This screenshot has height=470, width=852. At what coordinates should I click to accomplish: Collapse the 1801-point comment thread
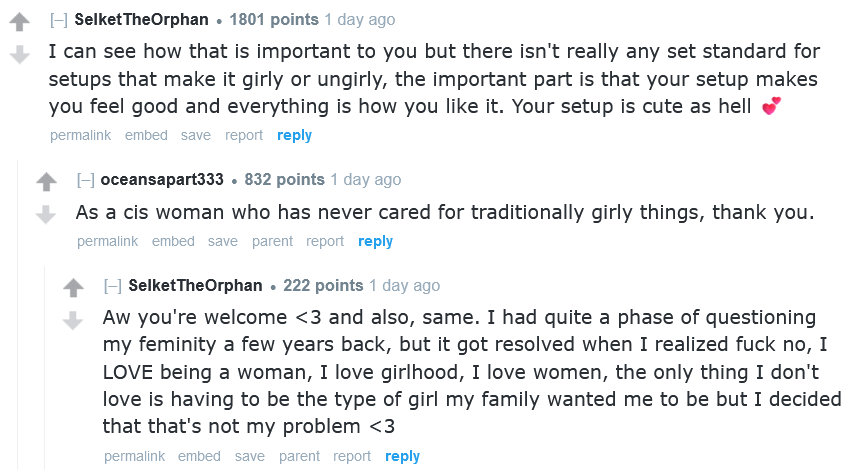[x=58, y=20]
